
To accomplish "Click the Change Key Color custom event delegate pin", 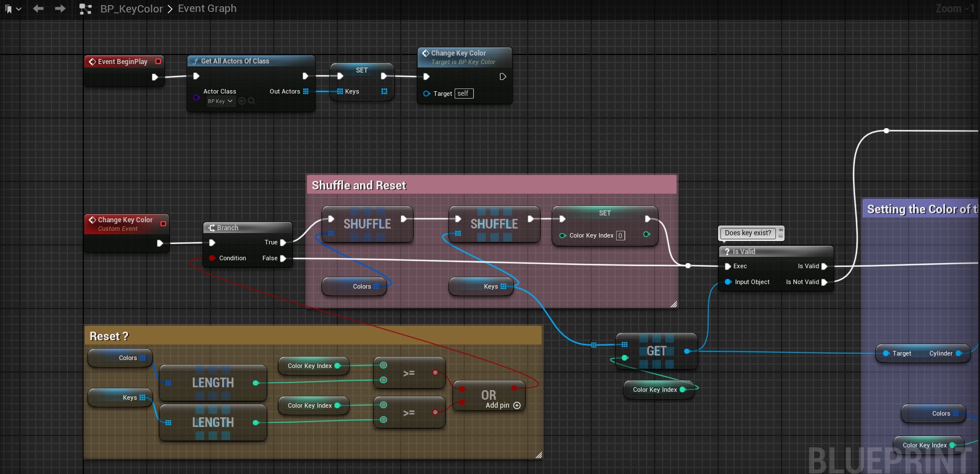I will tap(163, 224).
